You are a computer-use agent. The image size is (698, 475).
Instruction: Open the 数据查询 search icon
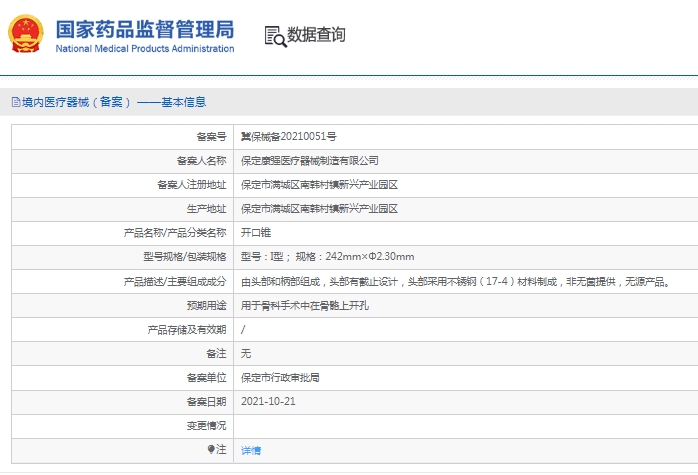[276, 37]
